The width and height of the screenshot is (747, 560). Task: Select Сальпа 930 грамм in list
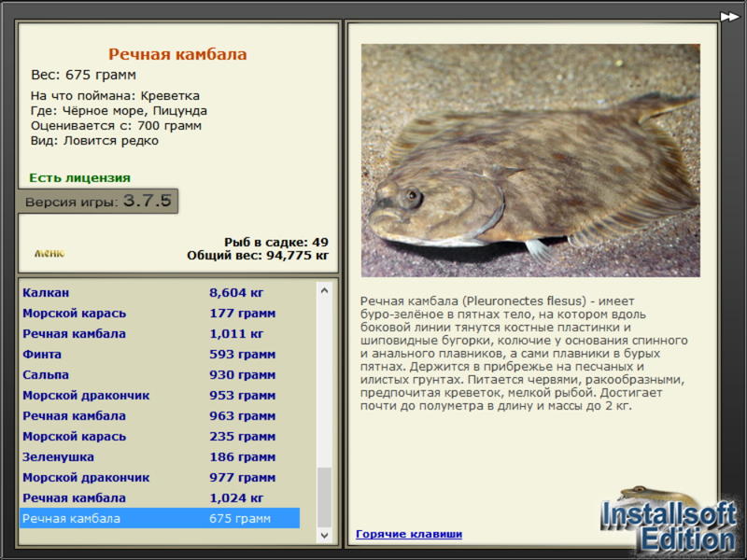tap(160, 374)
